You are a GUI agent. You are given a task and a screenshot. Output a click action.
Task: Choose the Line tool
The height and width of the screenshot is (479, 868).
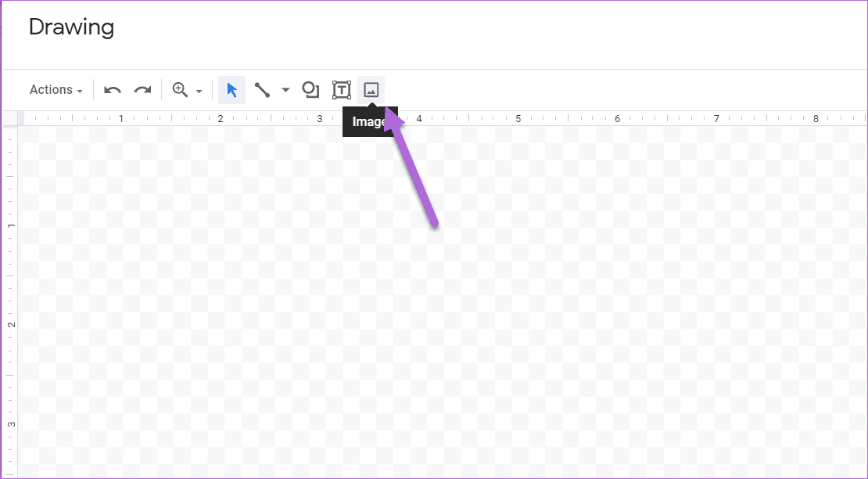tap(263, 89)
